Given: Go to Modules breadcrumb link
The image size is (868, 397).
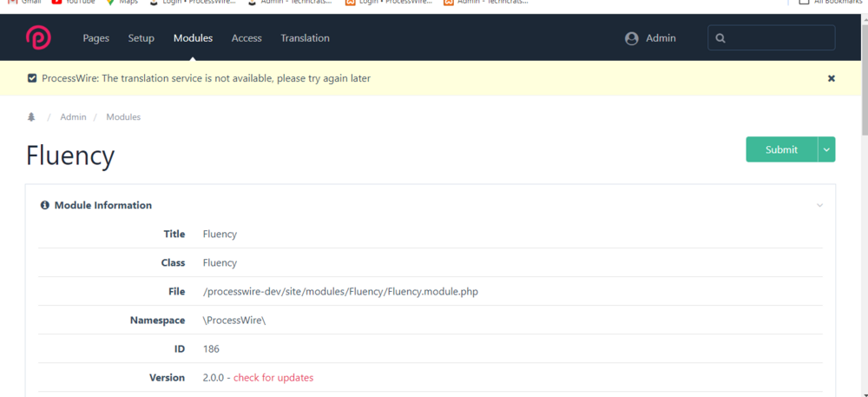Looking at the screenshot, I should (123, 116).
